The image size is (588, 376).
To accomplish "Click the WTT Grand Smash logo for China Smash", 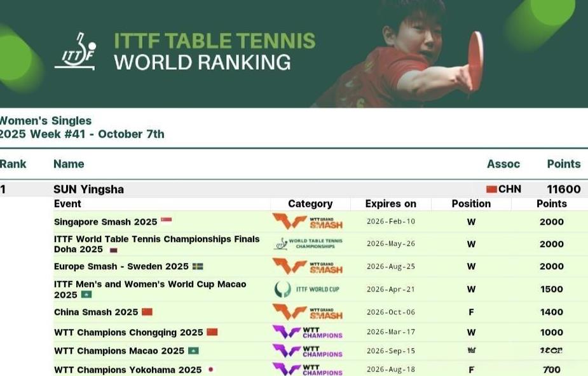I will point(308,312).
